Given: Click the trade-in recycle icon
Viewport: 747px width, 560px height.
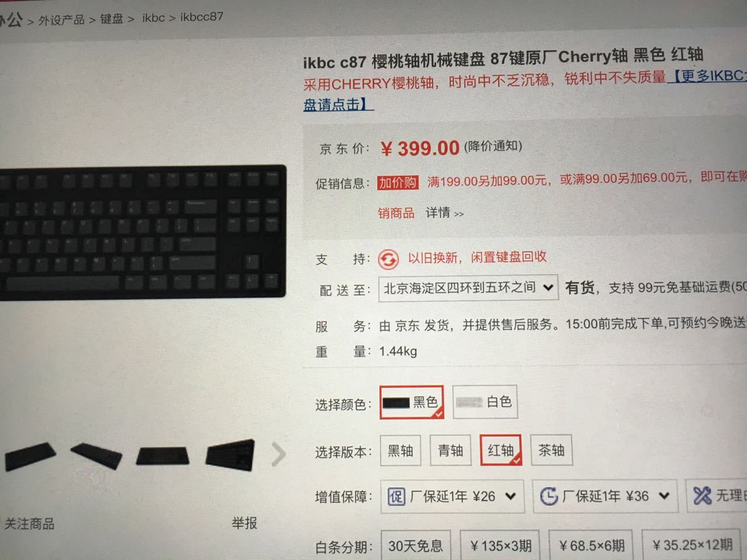Looking at the screenshot, I should (x=389, y=258).
